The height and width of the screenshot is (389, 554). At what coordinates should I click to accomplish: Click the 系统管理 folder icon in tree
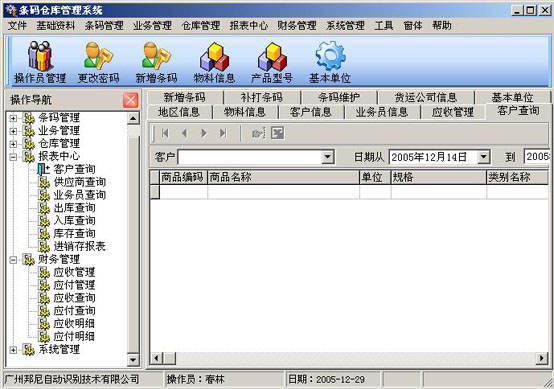click(x=29, y=349)
